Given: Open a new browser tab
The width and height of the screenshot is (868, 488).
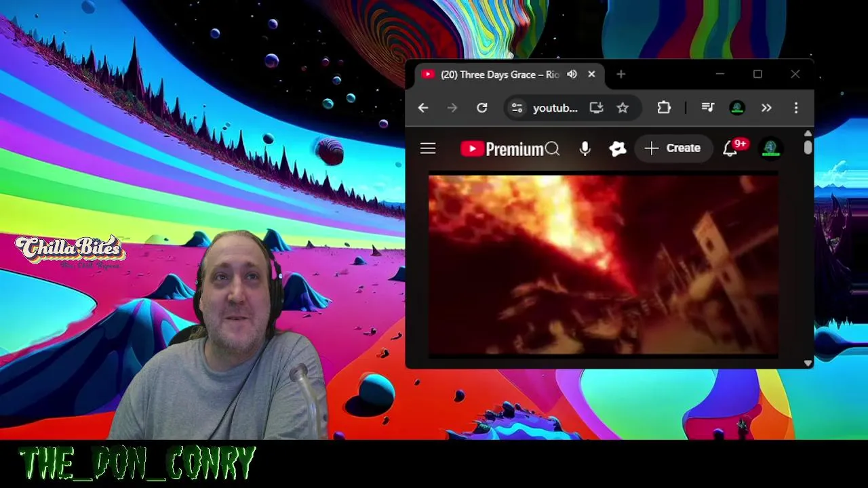Looking at the screenshot, I should click(x=621, y=75).
